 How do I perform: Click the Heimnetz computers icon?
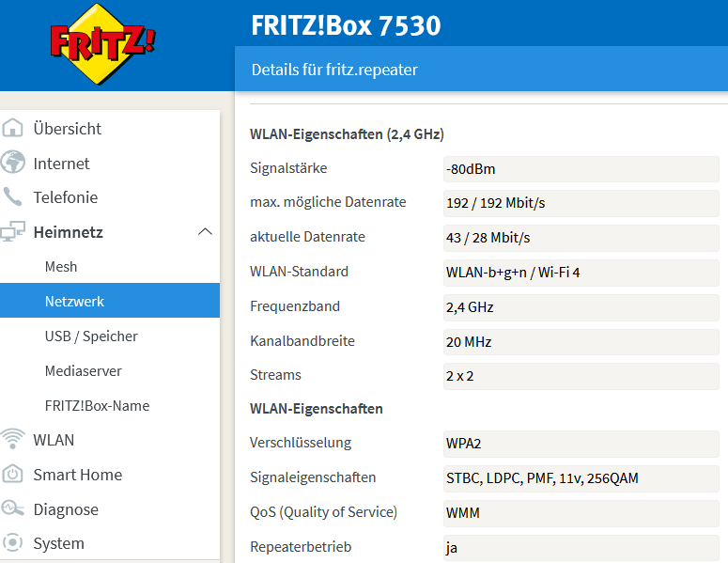pos(12,231)
